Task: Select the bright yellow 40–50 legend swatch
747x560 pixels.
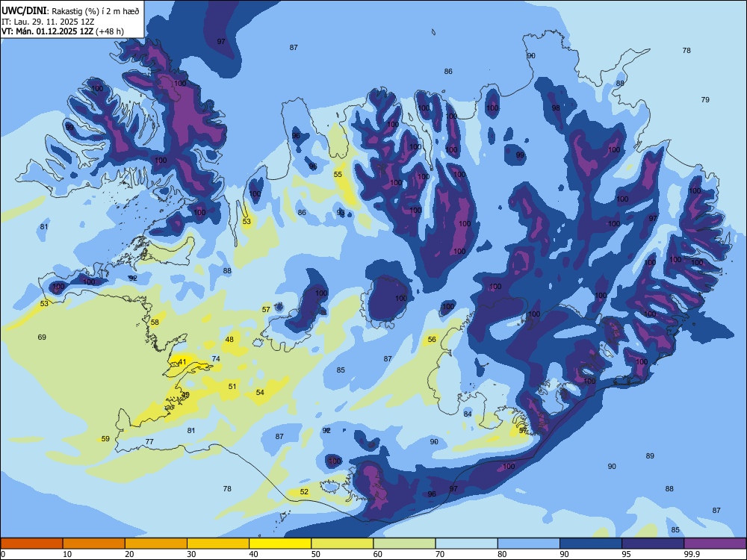Action: tap(280, 544)
